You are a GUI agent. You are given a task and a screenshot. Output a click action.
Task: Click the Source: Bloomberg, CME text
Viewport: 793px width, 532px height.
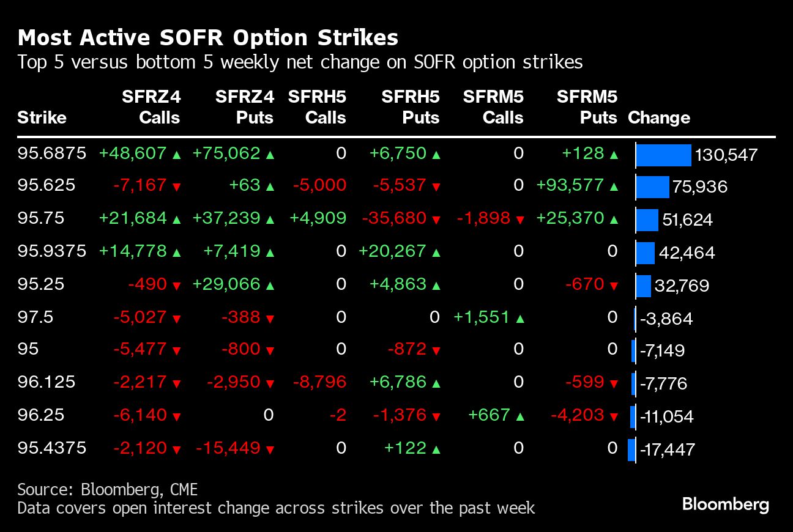(x=108, y=490)
